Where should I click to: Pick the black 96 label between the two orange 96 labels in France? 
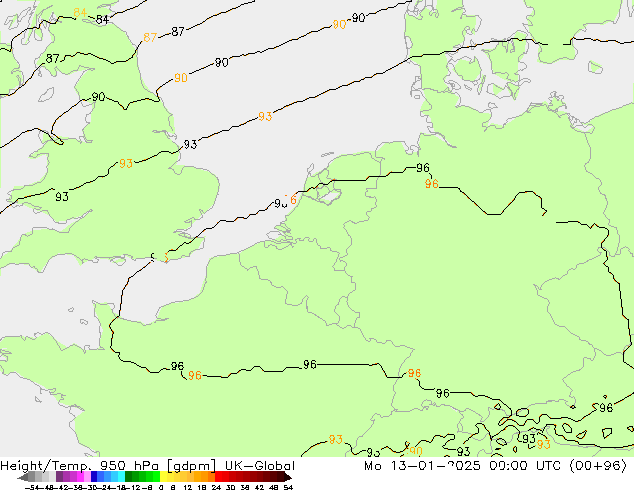(x=310, y=365)
